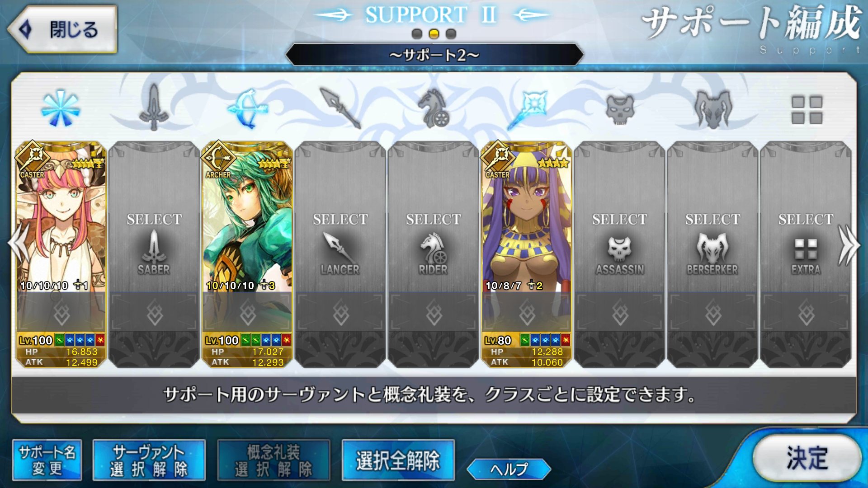
Task: Select the Lancer class spear icon
Action: [340, 108]
